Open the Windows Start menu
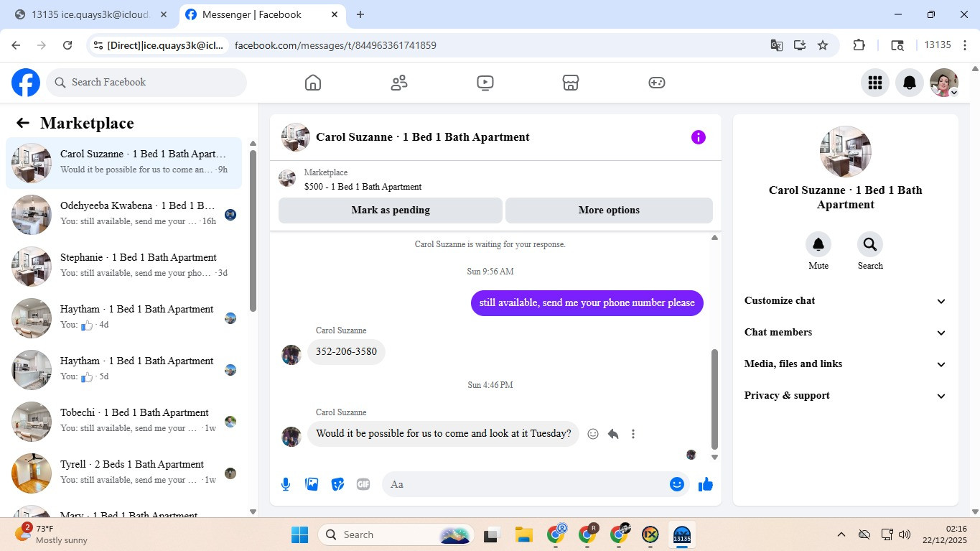This screenshot has height=551, width=980. coord(299,534)
